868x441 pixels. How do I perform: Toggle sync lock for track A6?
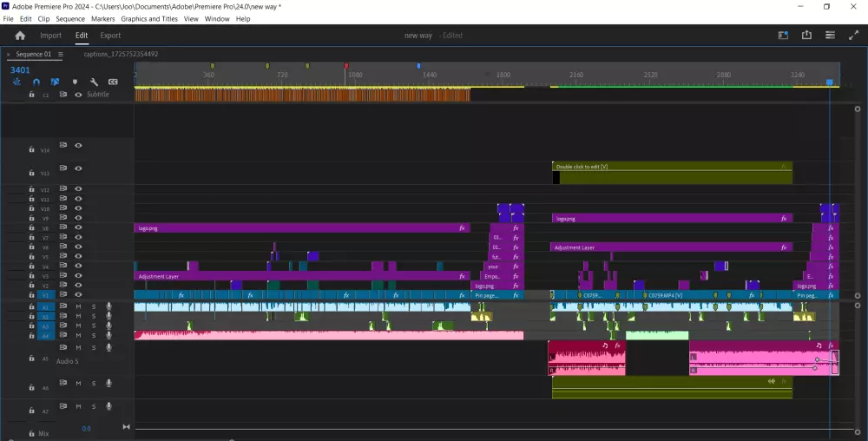coord(63,382)
